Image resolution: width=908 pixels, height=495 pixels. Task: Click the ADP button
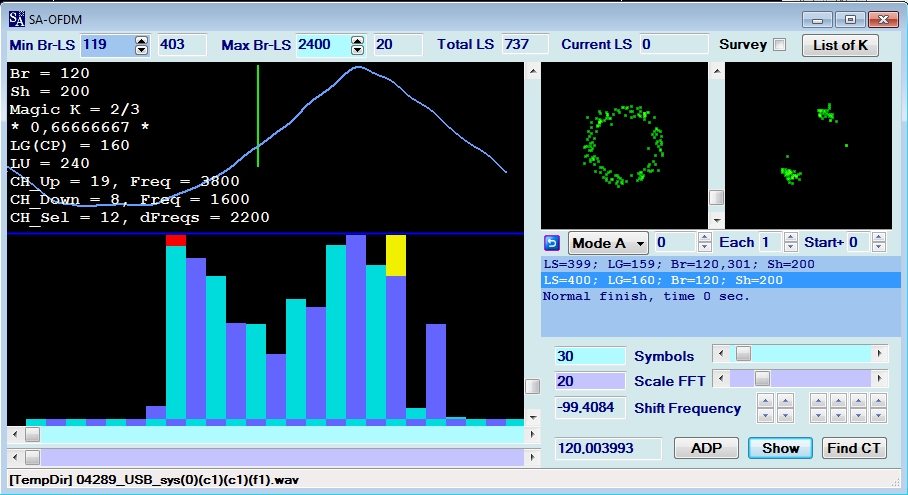click(706, 448)
